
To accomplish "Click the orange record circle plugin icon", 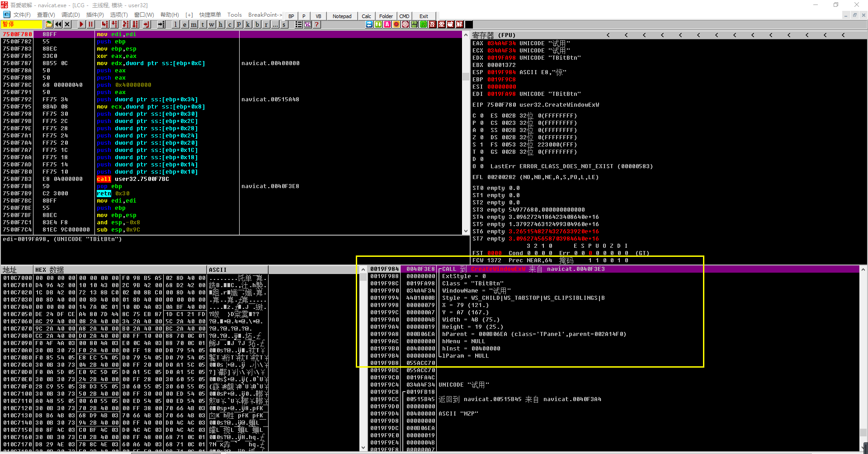I will (396, 24).
